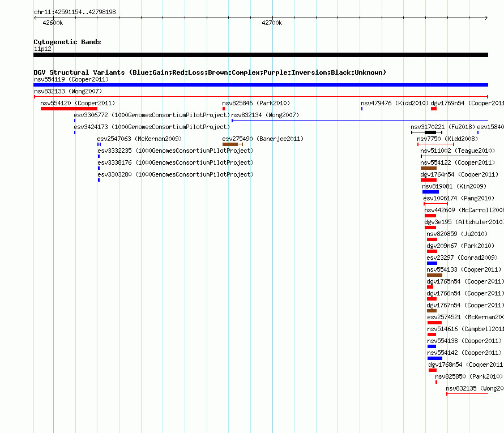The width and height of the screenshot is (504, 433).
Task: Open the nsv554138 (Cooper2011) label
Action: click(464, 341)
